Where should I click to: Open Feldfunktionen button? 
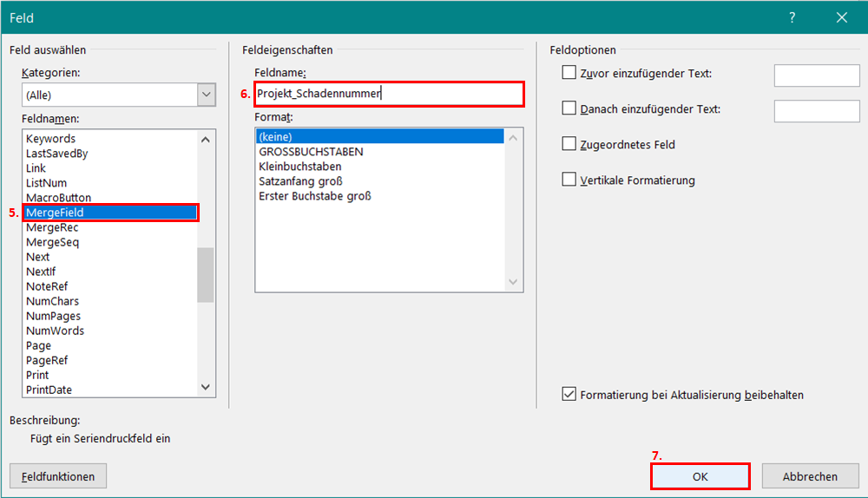coord(58,476)
